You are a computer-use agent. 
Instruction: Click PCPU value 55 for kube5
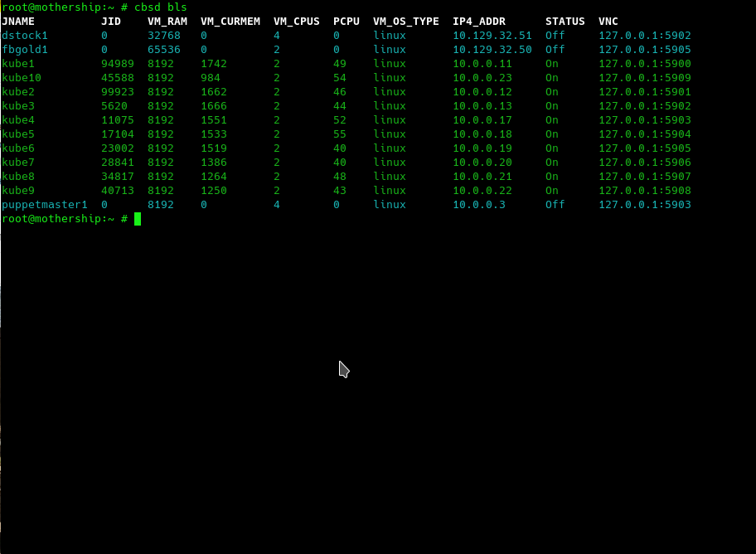pyautogui.click(x=339, y=134)
